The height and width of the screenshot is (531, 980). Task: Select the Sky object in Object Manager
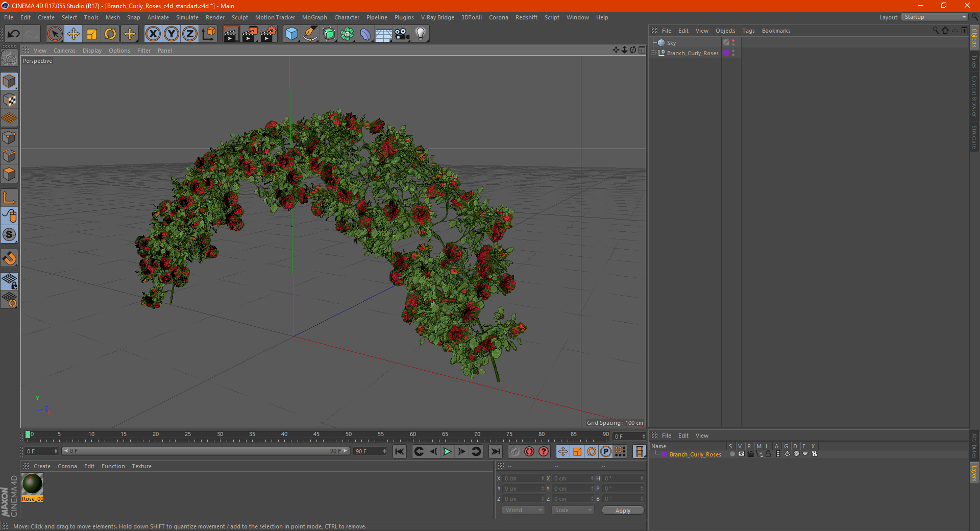[x=671, y=43]
